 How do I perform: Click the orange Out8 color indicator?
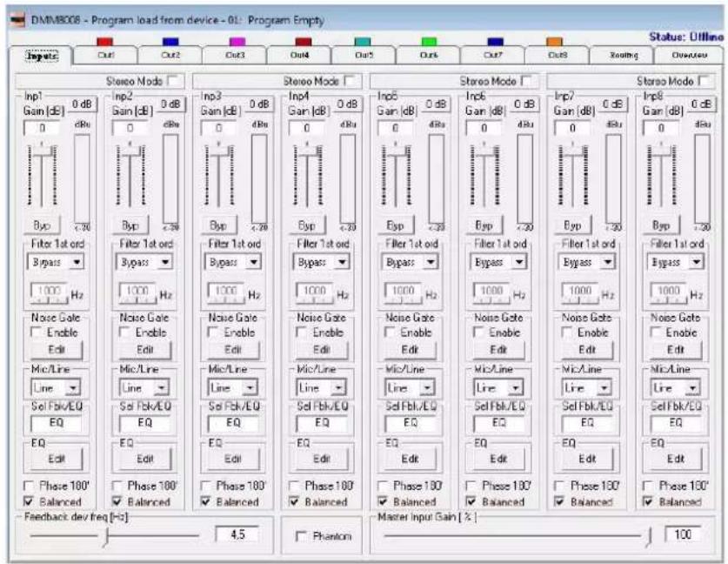[x=554, y=43]
